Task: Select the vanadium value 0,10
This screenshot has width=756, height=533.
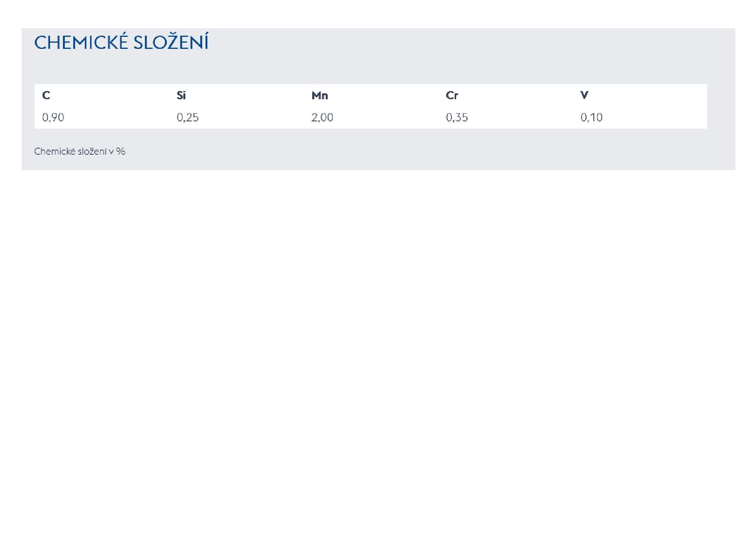Action: (592, 117)
